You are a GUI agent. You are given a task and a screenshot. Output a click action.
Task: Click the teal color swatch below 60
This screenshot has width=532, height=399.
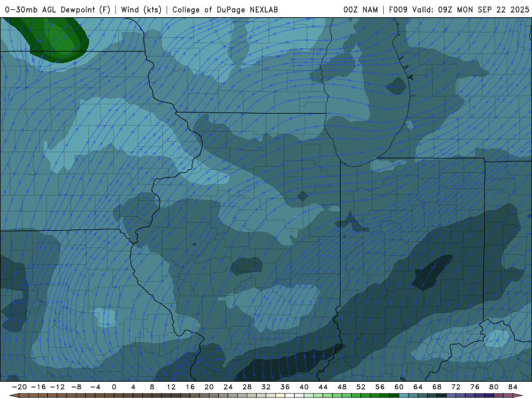404,396
